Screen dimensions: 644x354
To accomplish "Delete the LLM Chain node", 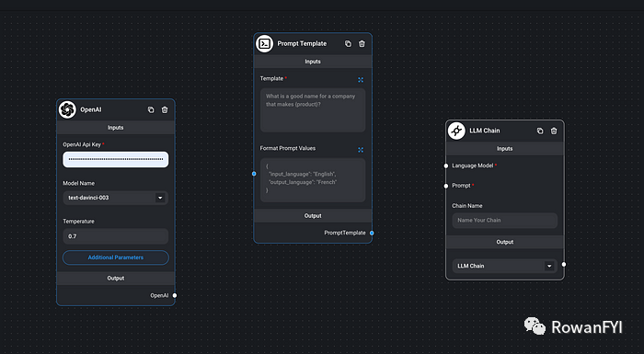I will (554, 131).
